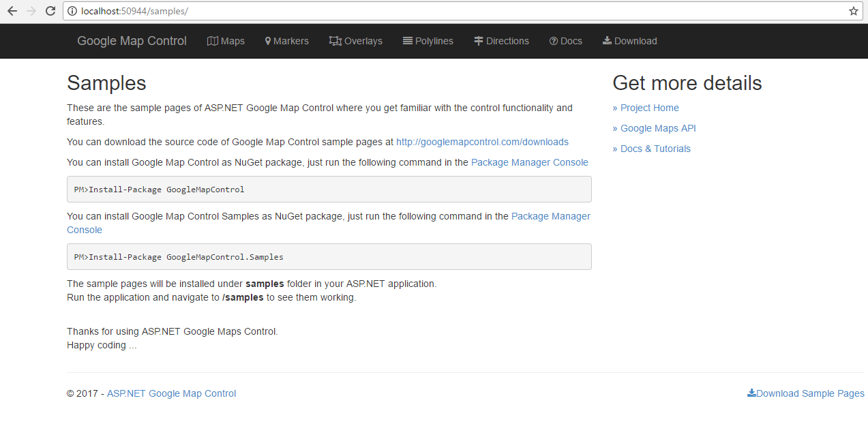Go to Google Map Control brand home
Image resolution: width=868 pixels, height=422 pixels.
[132, 41]
